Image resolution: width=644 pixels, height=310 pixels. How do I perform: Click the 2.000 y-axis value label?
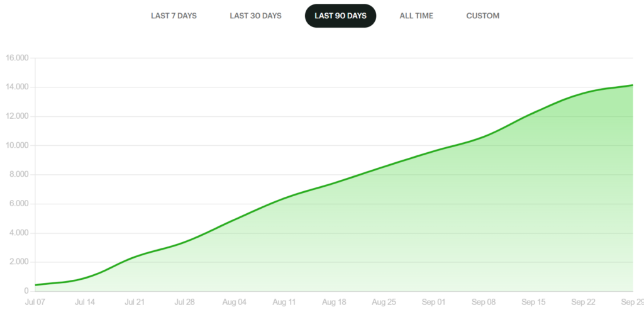pos(19,262)
